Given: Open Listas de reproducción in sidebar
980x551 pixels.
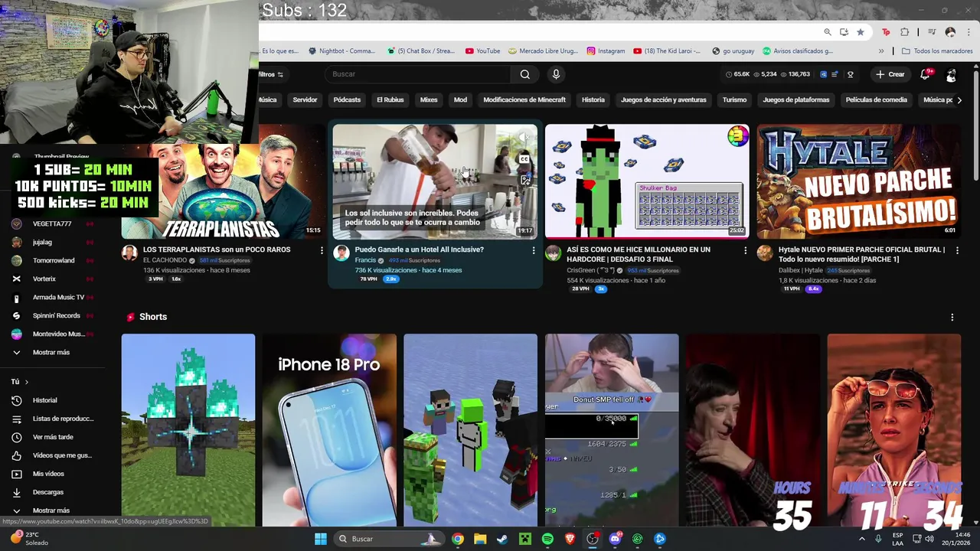Looking at the screenshot, I should point(63,419).
